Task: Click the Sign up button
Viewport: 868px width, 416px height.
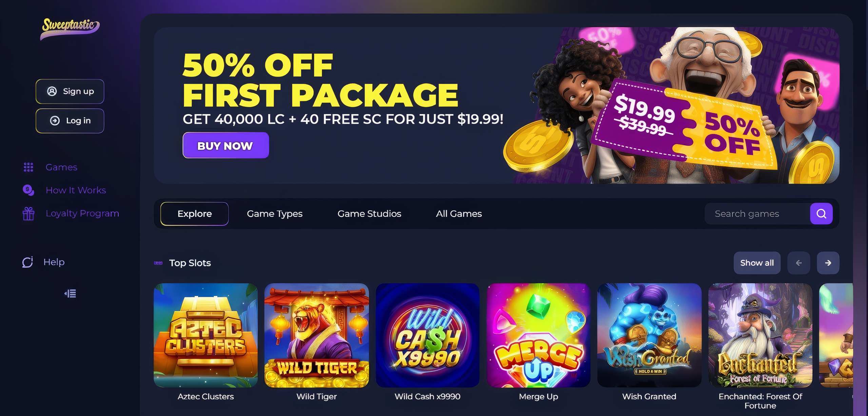Action: coord(70,91)
